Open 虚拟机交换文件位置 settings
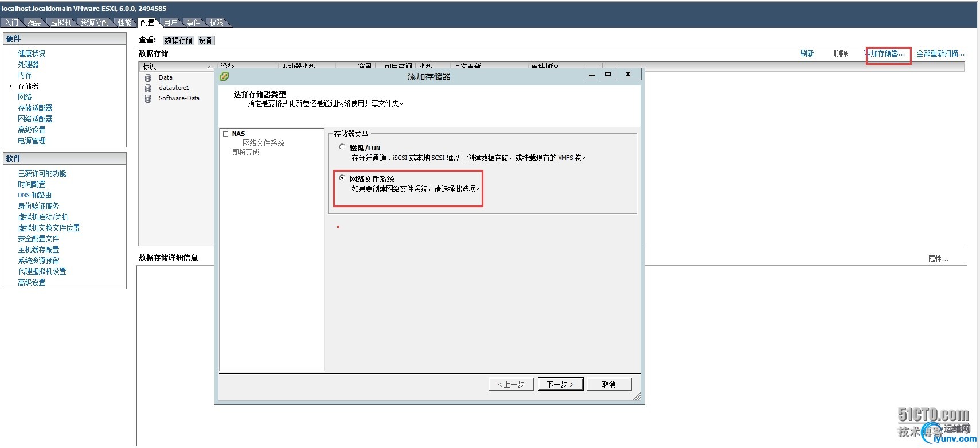The image size is (980, 448). 49,228
